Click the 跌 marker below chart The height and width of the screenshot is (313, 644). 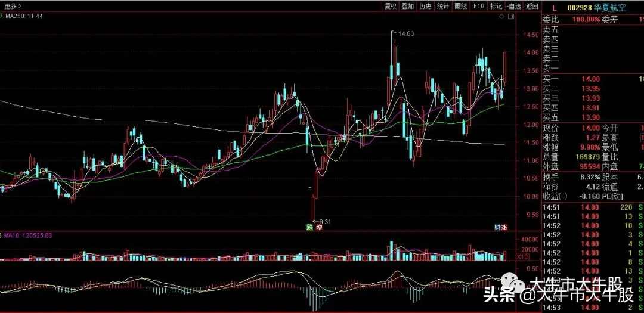(x=309, y=227)
